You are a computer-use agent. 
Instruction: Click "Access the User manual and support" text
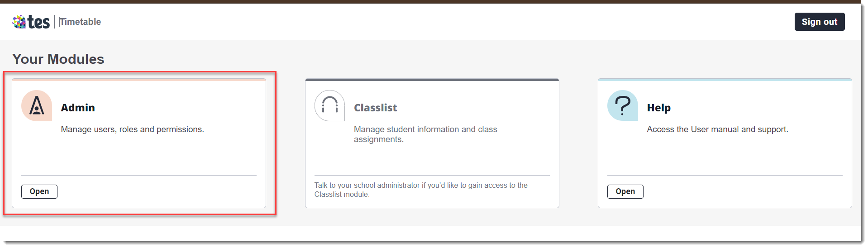point(718,129)
